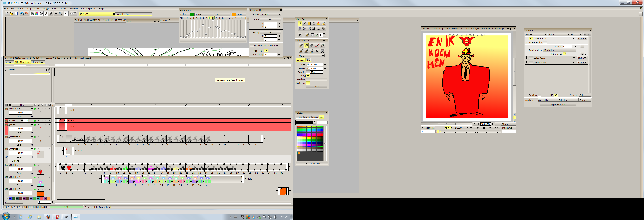Click the black current color swatch
The width and height of the screenshot is (644, 220).
tap(304, 122)
